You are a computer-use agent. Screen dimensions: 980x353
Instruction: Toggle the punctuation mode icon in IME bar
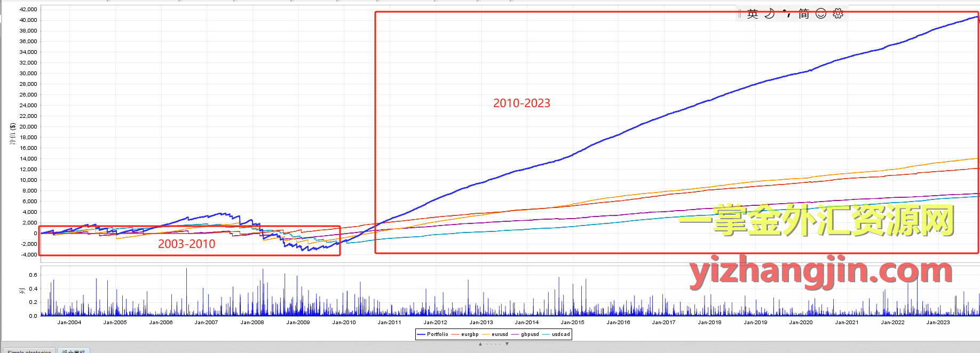click(x=787, y=14)
